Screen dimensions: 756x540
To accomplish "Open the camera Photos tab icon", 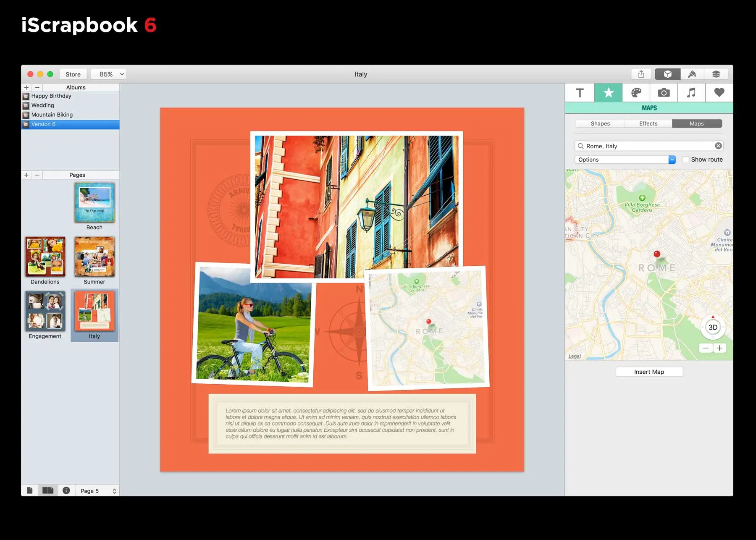I will click(x=664, y=93).
